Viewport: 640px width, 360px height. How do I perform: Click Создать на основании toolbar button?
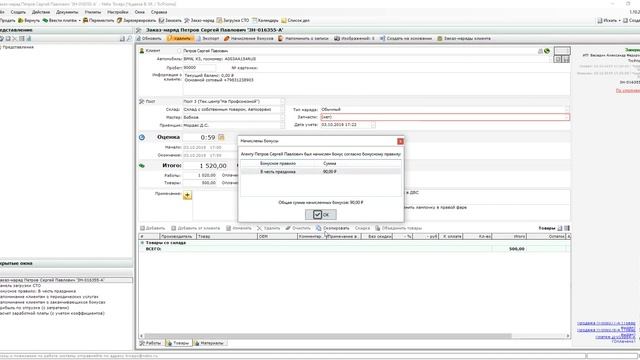pos(406,38)
